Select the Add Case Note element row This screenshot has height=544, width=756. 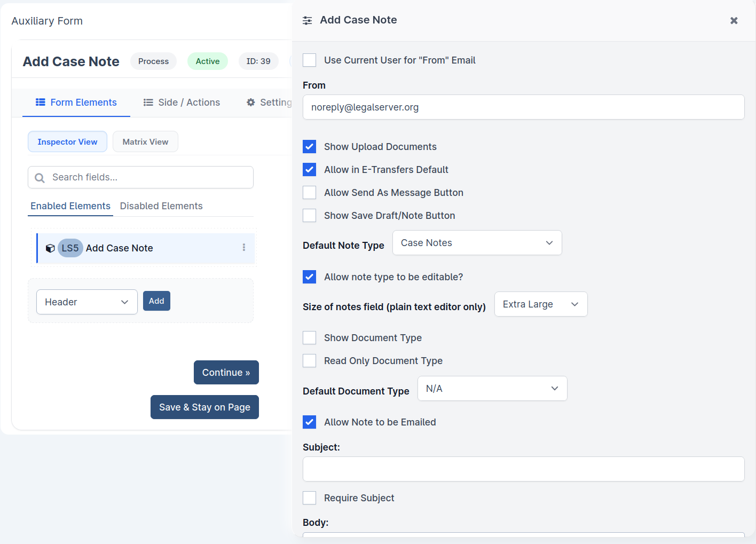coord(146,248)
